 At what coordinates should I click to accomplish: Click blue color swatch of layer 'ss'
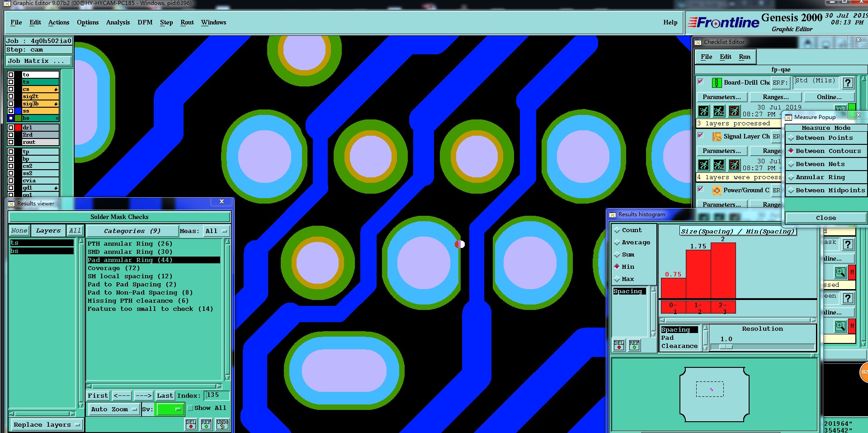(18, 111)
